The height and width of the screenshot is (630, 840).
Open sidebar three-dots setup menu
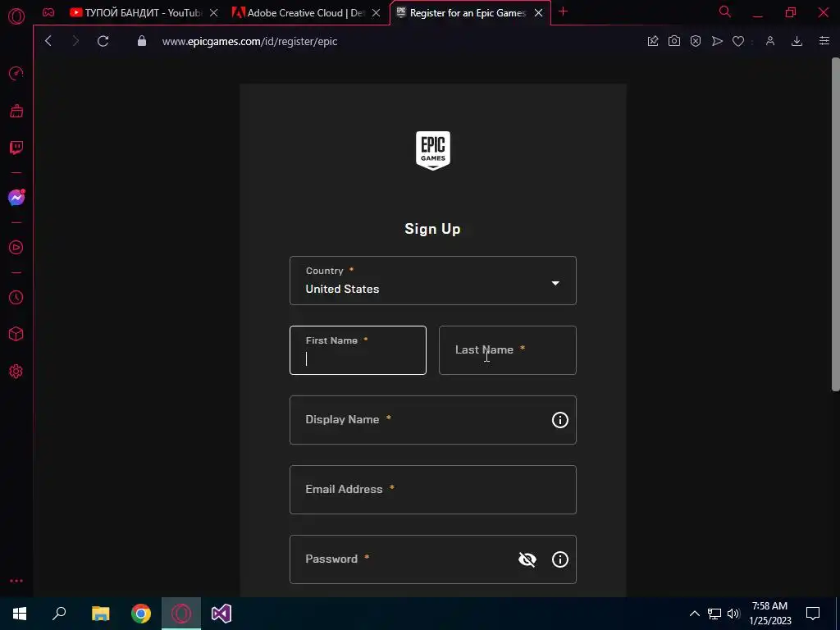[x=16, y=581]
